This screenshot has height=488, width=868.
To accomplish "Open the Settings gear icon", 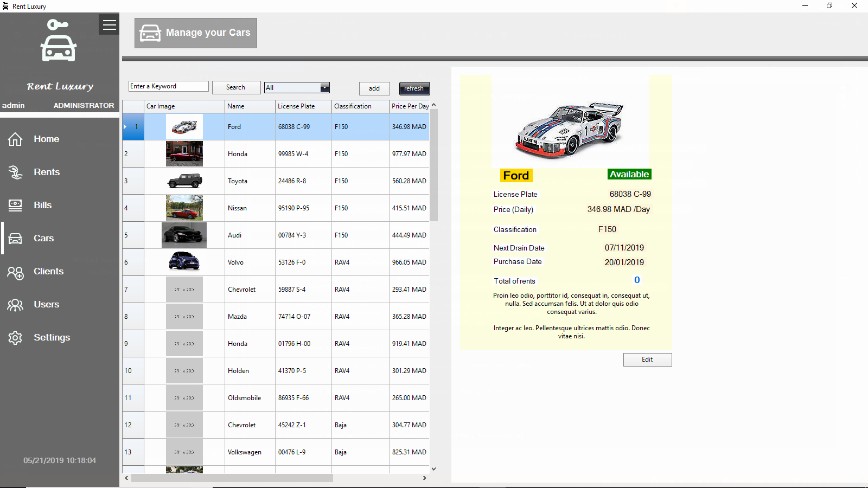I will pyautogui.click(x=15, y=338).
